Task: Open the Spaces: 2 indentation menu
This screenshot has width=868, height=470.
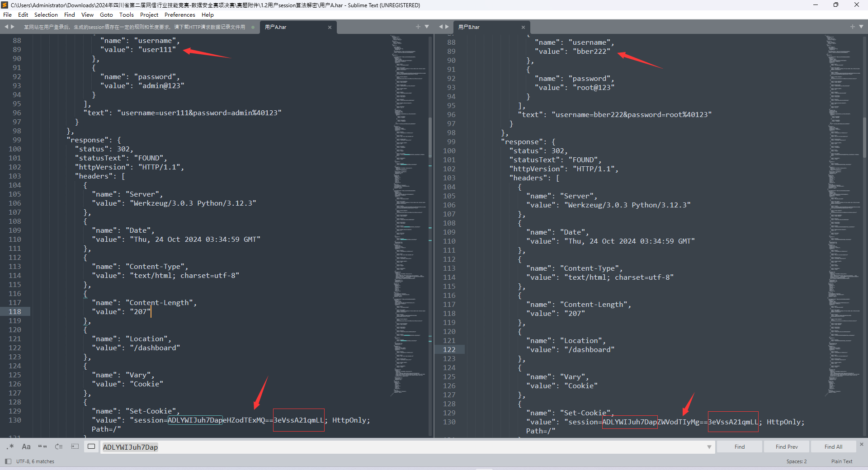Action: tap(797, 461)
